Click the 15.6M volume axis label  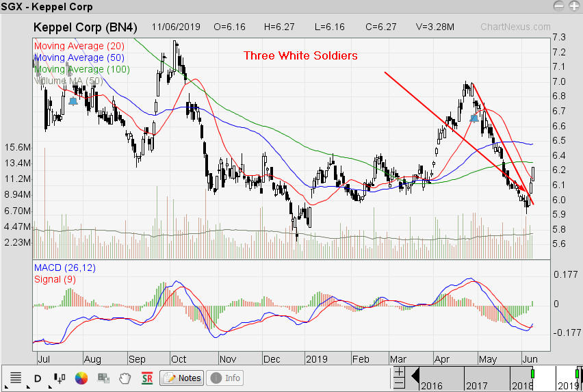(18, 147)
